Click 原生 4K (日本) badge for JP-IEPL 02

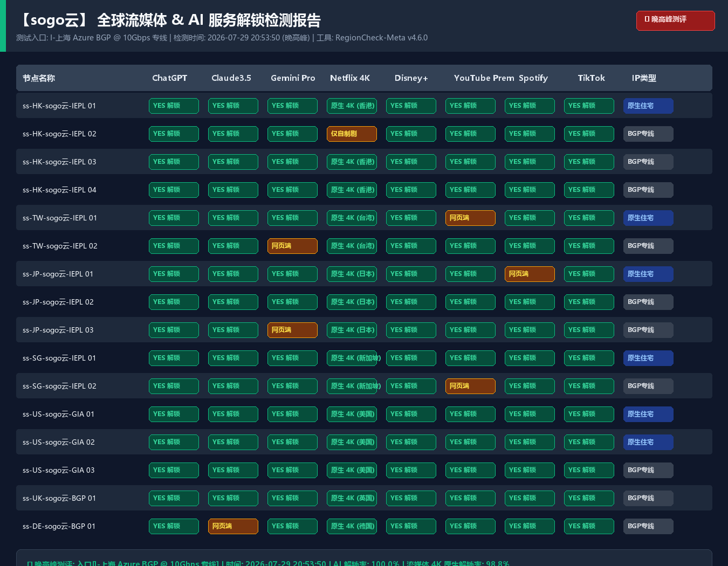pos(352,302)
